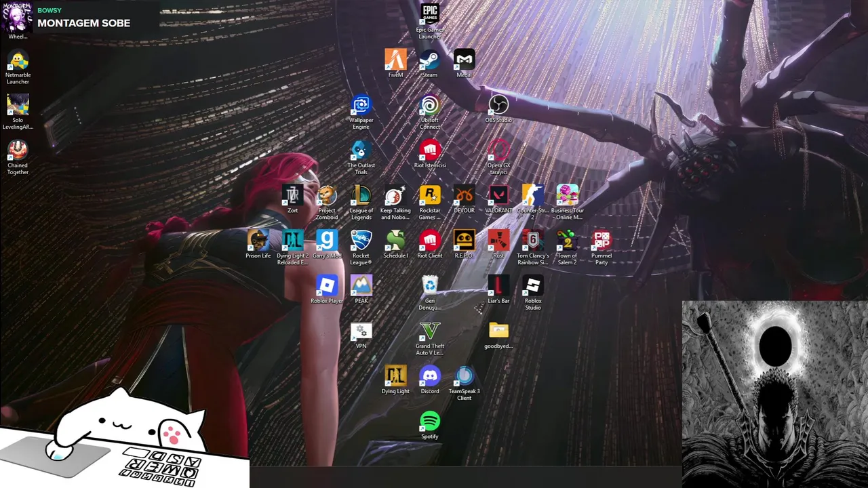Viewport: 868px width, 488px height.
Task: Select the VPN settings file icon
Action: point(361,331)
